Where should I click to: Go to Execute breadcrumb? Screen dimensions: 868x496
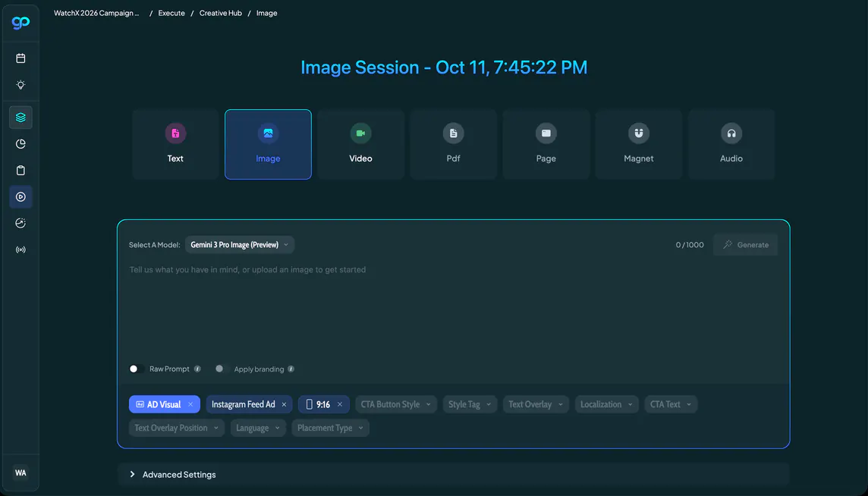(x=171, y=13)
